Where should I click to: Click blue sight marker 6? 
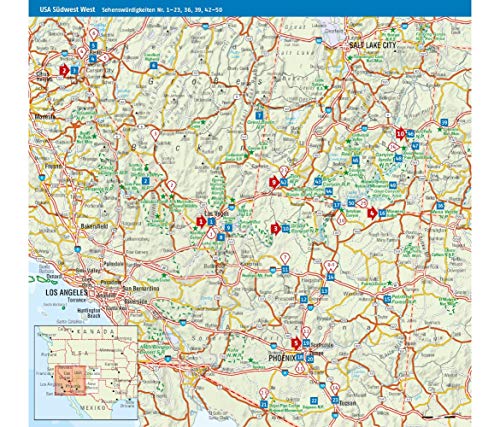[x=153, y=65]
